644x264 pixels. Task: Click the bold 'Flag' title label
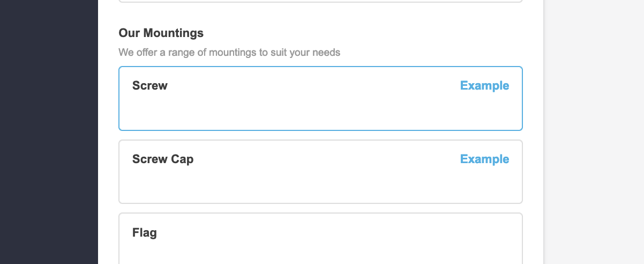145,233
